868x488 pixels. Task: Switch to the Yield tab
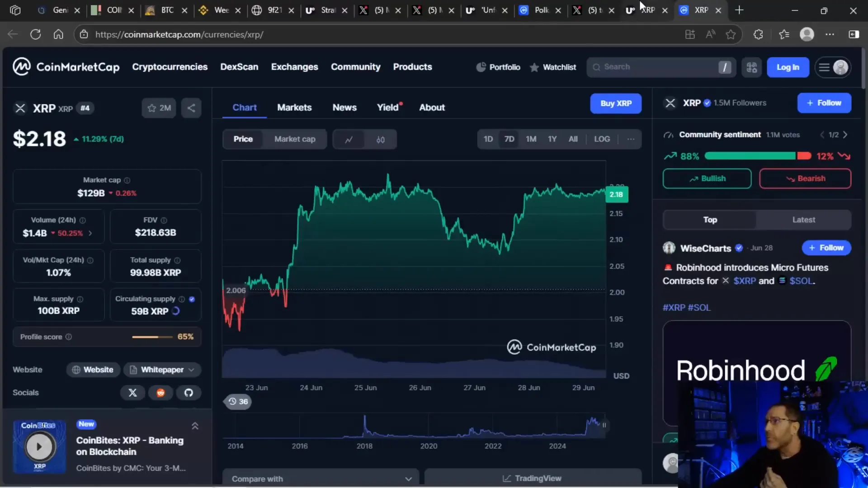388,108
